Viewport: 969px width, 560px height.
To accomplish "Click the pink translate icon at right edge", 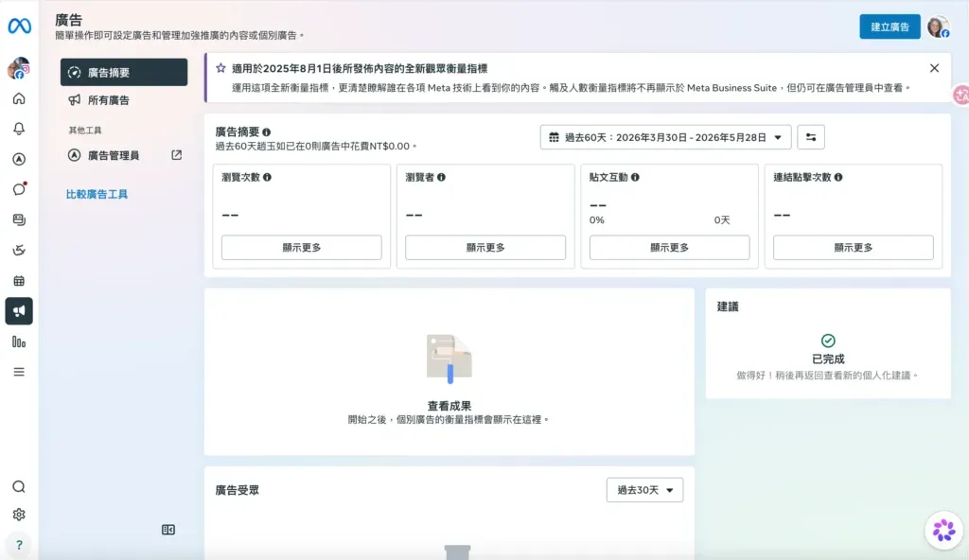I will [x=961, y=96].
